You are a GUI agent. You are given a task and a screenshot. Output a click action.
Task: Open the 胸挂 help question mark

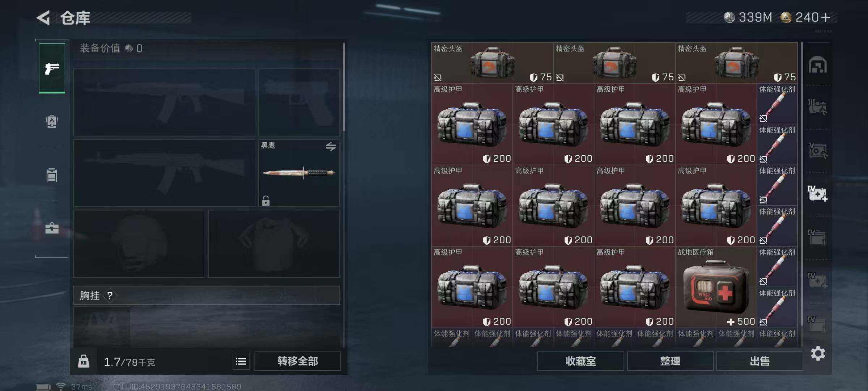pos(110,296)
